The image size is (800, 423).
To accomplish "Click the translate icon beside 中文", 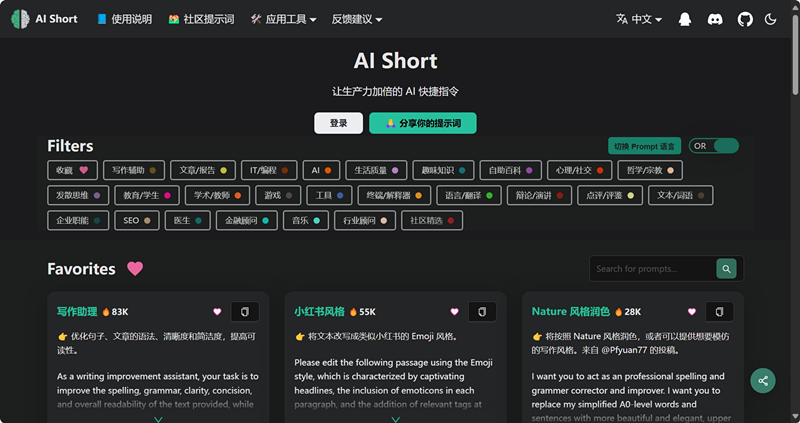I will [x=622, y=19].
